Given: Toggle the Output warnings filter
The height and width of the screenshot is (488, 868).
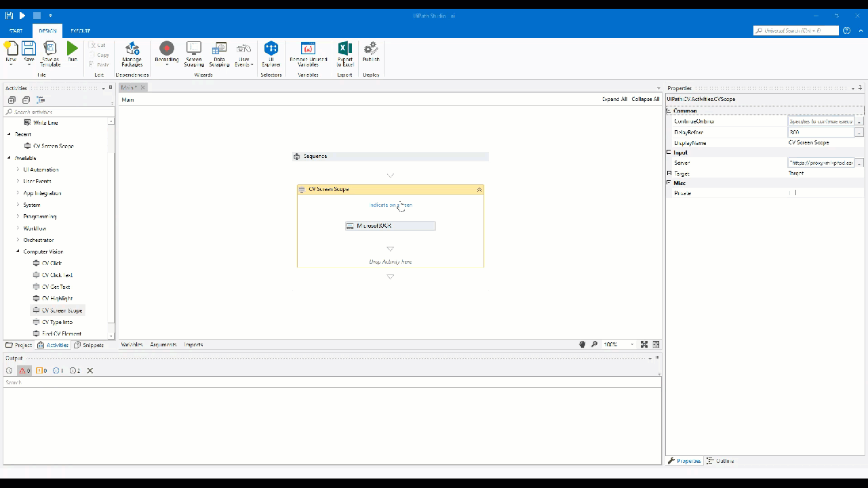Looking at the screenshot, I should click(x=41, y=371).
